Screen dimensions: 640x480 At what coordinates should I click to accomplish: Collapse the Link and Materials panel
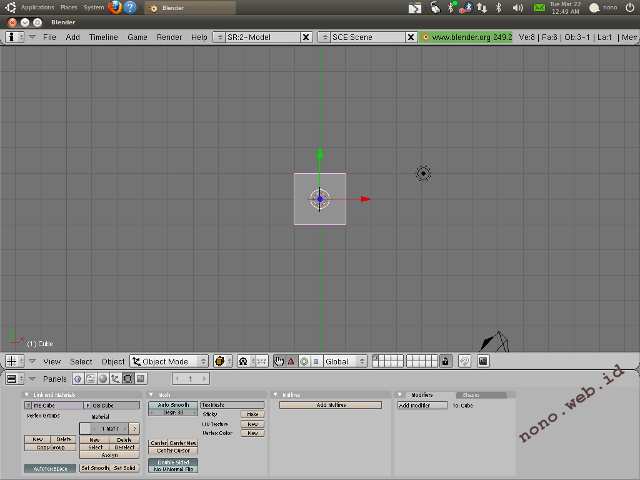[x=27, y=395]
